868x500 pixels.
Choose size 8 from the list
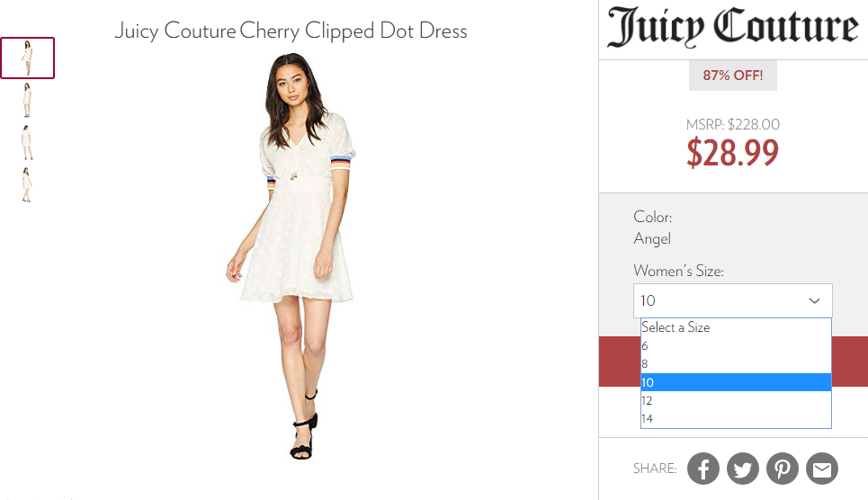736,364
